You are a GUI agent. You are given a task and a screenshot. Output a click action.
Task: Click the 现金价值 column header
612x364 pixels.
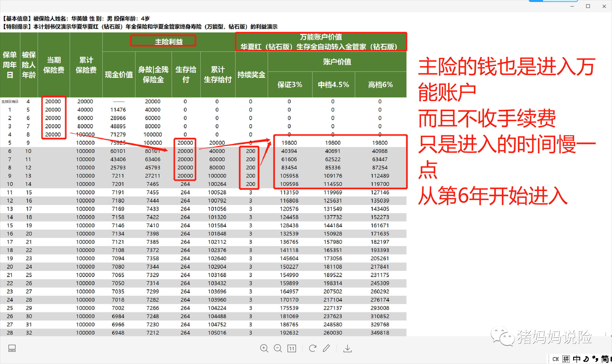click(119, 75)
